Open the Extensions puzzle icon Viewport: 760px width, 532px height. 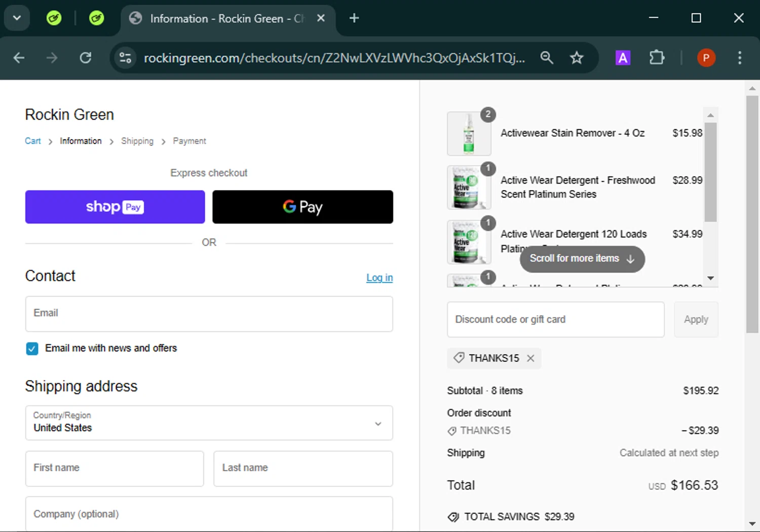657,58
